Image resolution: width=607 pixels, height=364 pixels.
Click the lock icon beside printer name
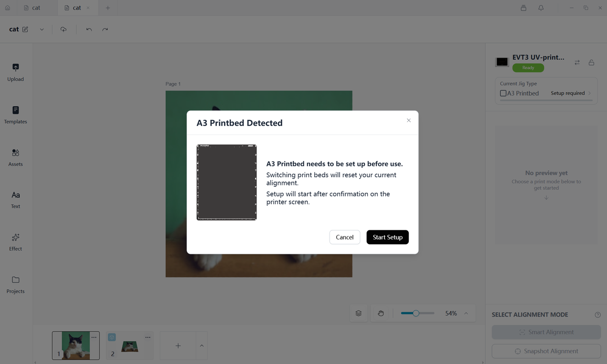click(591, 63)
